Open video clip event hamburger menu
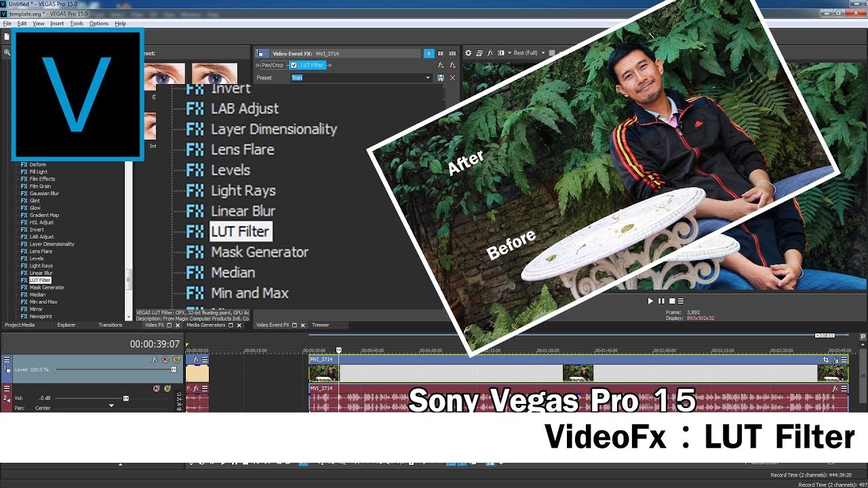The width and height of the screenshot is (868, 488). click(844, 359)
